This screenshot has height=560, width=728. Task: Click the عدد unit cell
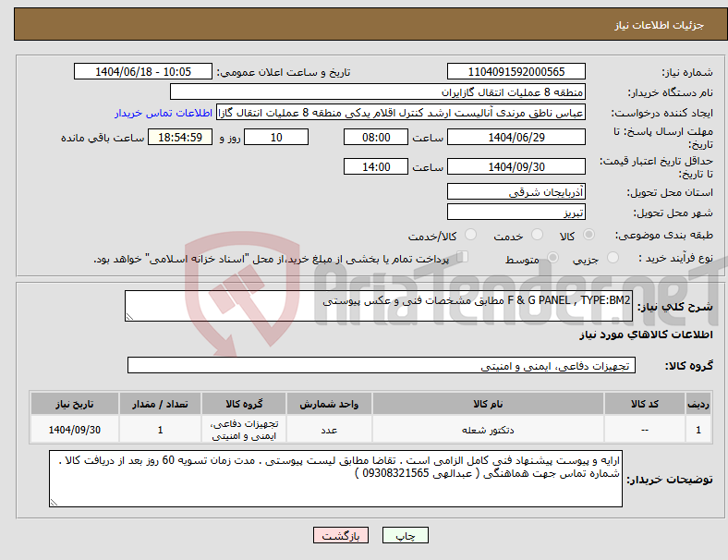click(x=329, y=430)
